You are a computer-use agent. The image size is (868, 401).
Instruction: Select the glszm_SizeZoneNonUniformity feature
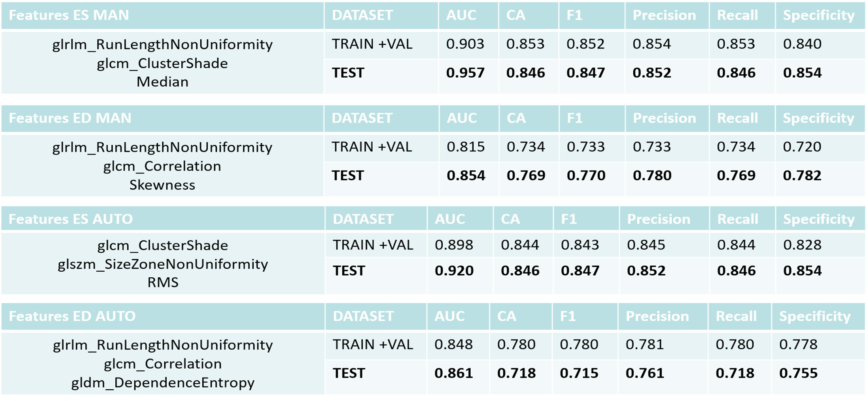[163, 264]
